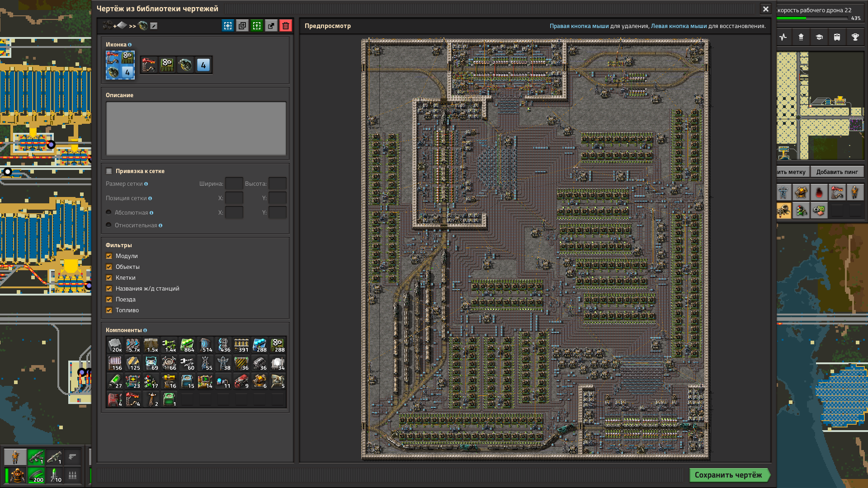This screenshot has width=868, height=488.
Task: Click the stack inserter shortcut in quickbar
Action: (837, 192)
